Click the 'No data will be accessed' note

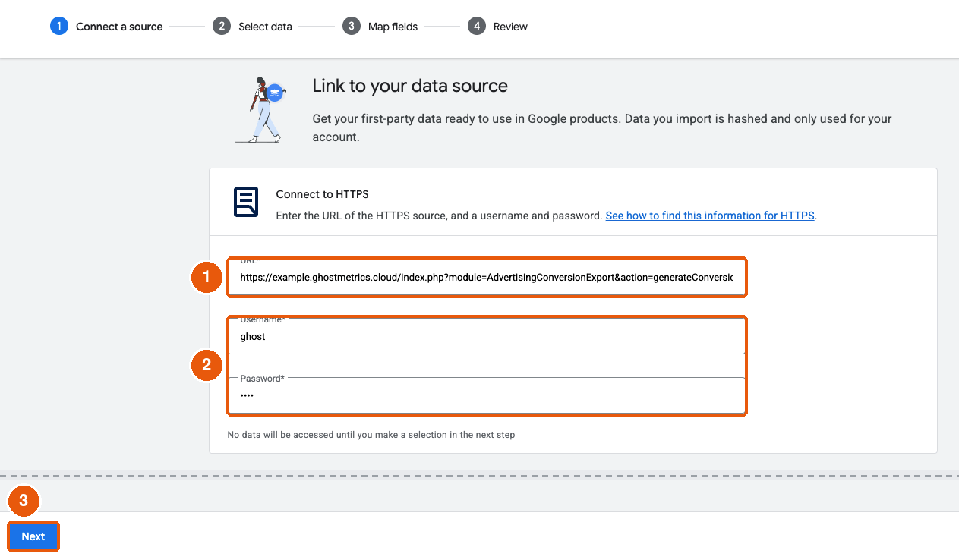(x=371, y=435)
